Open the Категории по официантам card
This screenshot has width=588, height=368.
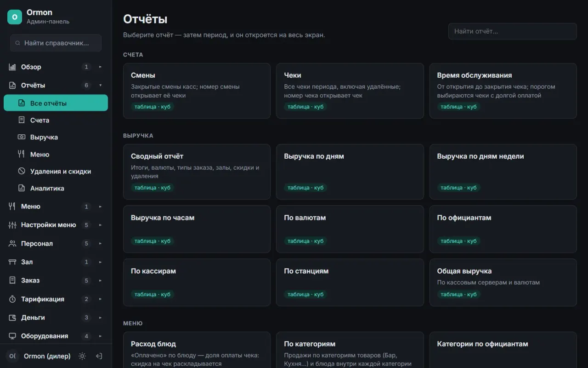click(503, 350)
